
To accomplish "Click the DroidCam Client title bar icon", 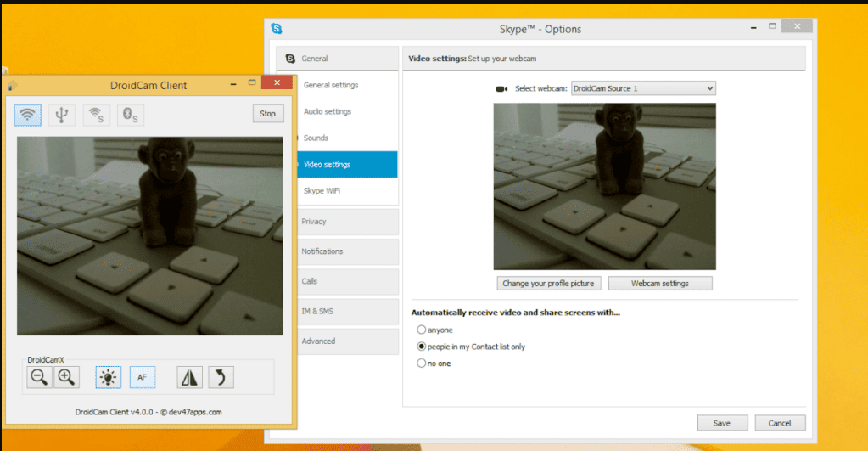I will (x=12, y=85).
